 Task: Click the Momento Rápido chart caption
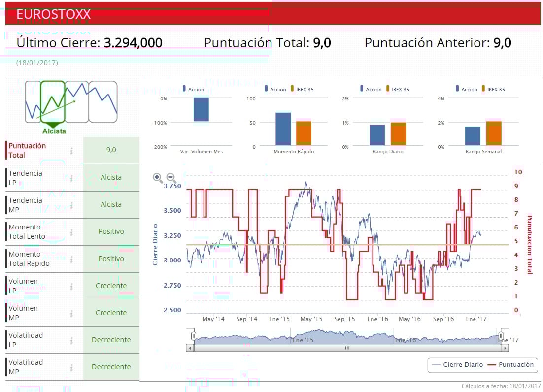(x=294, y=152)
